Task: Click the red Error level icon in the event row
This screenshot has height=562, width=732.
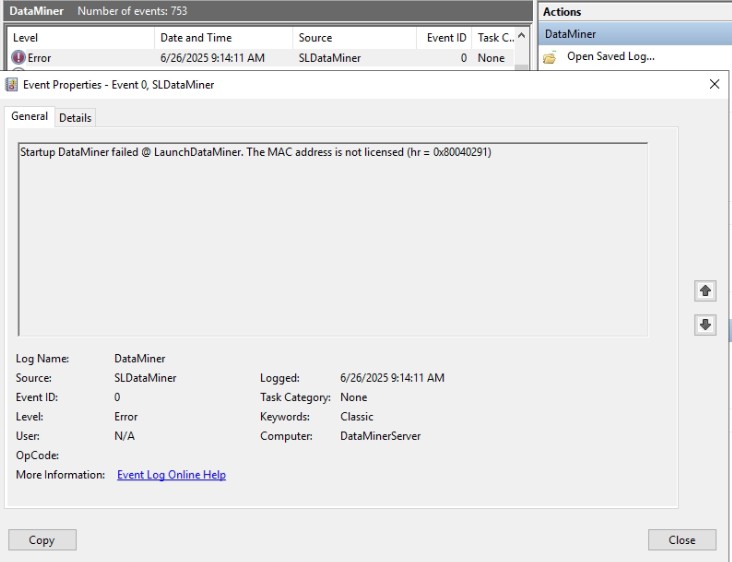Action: pyautogui.click(x=18, y=58)
